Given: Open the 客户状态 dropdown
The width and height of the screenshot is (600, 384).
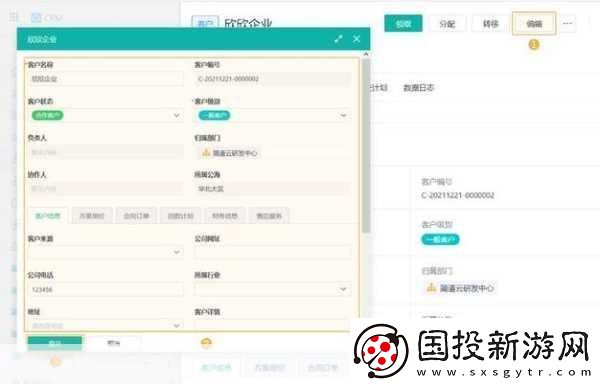Looking at the screenshot, I should (105, 115).
